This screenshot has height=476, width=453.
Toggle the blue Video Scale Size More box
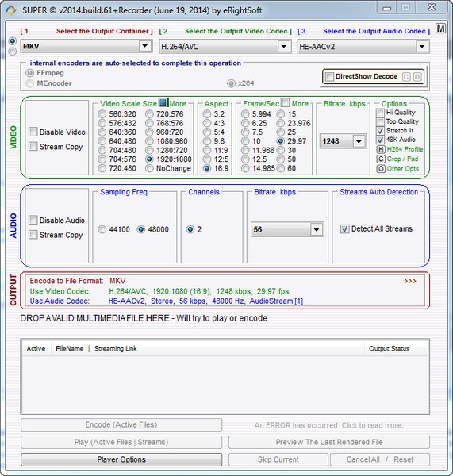pyautogui.click(x=163, y=102)
